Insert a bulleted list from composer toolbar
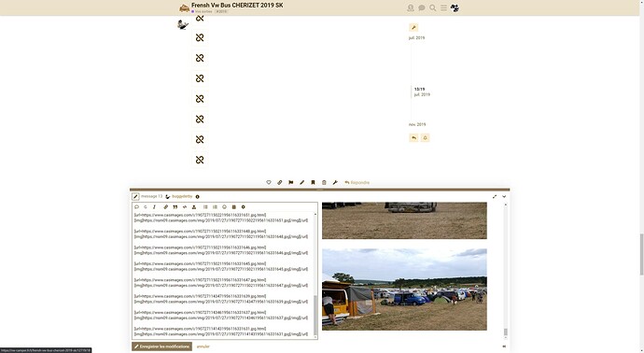The height and width of the screenshot is (353, 644). coord(205,207)
